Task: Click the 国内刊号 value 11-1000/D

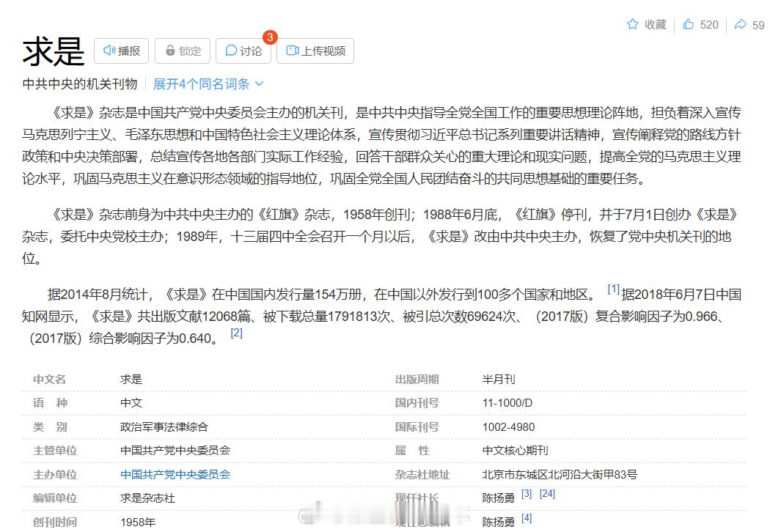Action: 507,403
